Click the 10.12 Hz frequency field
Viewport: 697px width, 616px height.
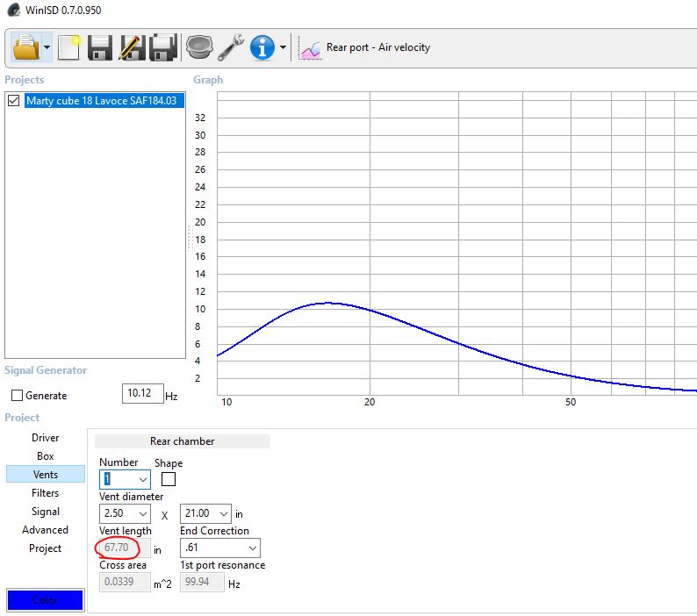[143, 393]
